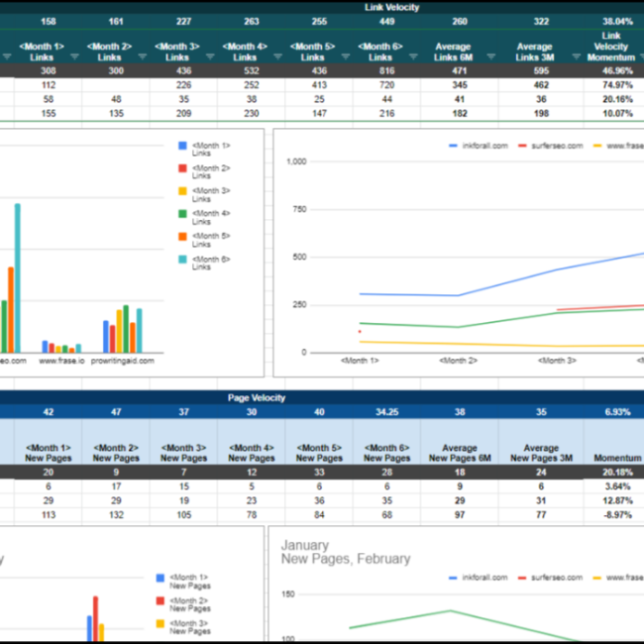Image resolution: width=644 pixels, height=644 pixels.
Task: Select summary cell with value 322
Action: click(x=541, y=22)
